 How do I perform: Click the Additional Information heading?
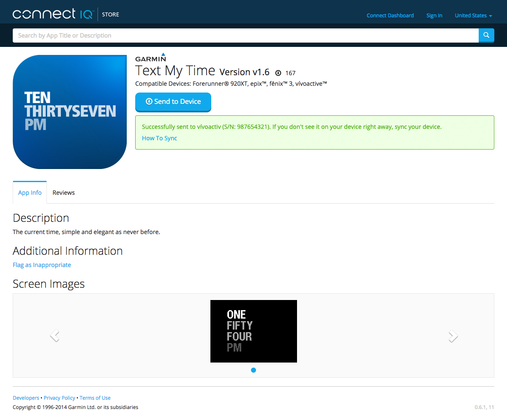[68, 251]
